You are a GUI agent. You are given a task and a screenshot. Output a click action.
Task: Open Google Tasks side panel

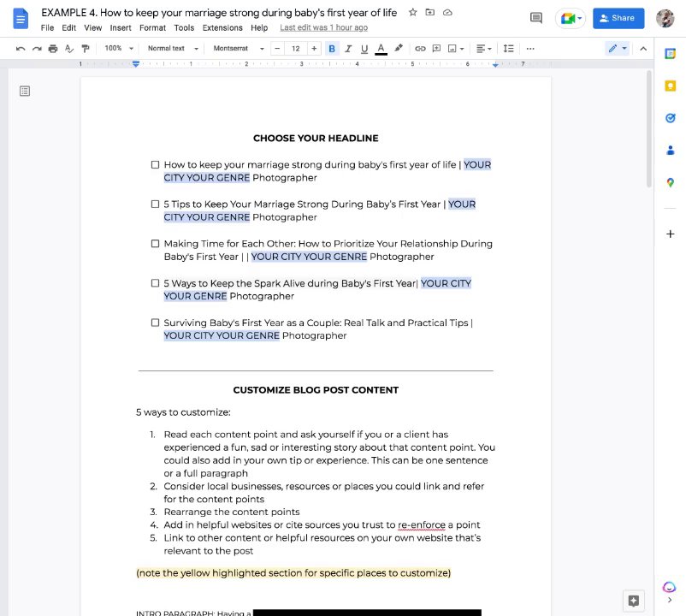pyautogui.click(x=671, y=118)
